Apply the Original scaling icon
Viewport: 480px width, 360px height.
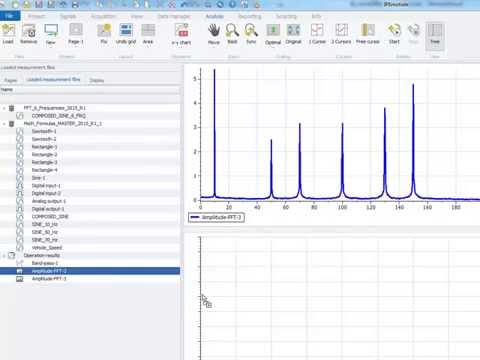tap(293, 34)
